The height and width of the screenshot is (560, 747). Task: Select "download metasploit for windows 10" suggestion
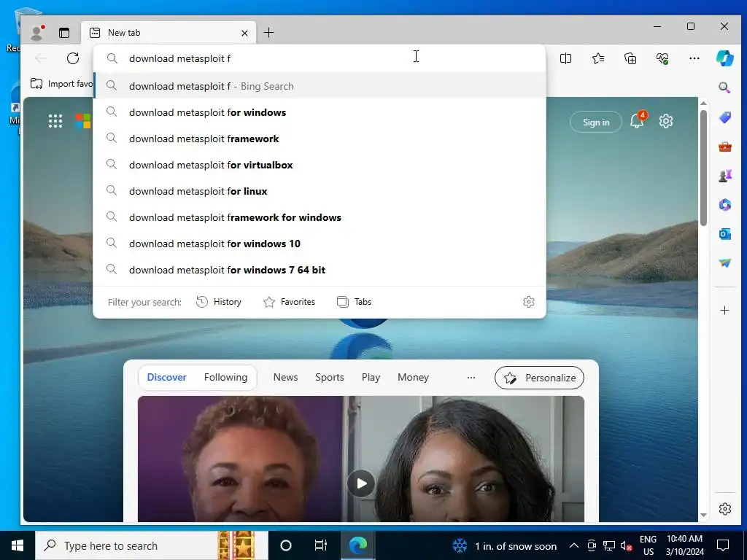click(x=320, y=244)
